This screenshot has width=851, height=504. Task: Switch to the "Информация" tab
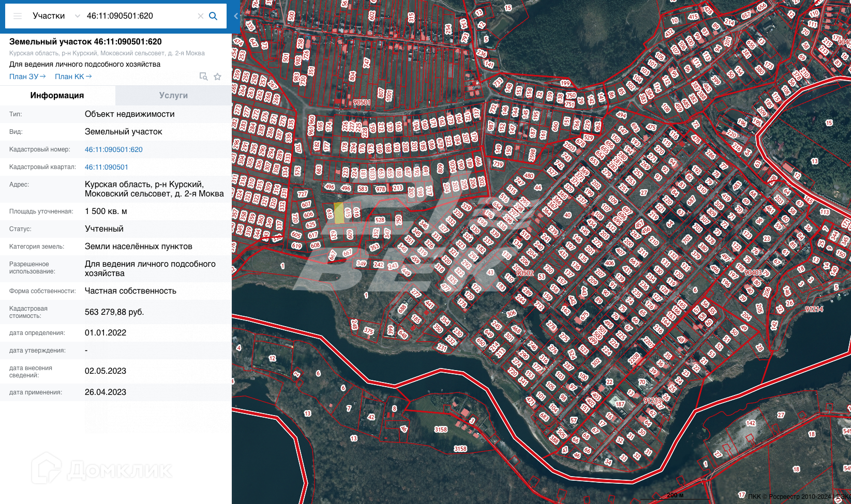(x=57, y=96)
